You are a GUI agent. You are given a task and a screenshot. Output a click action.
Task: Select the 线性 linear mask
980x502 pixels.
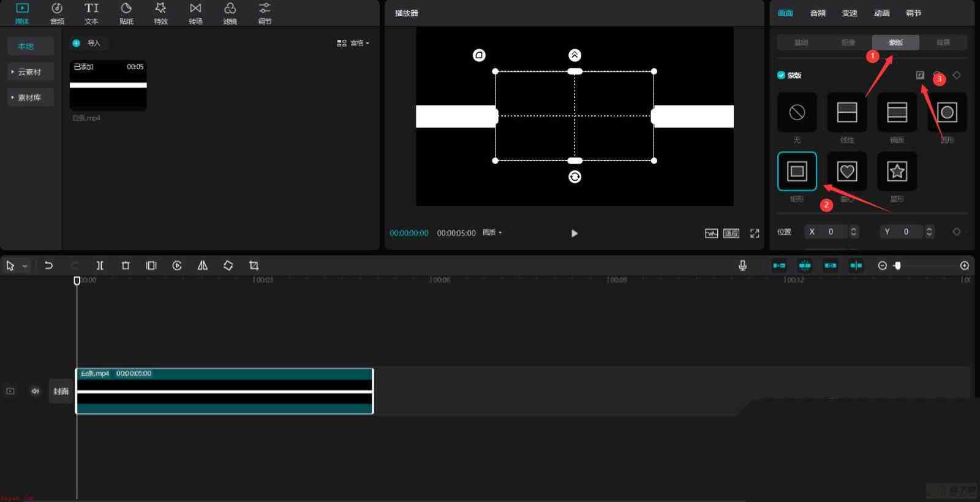(847, 112)
